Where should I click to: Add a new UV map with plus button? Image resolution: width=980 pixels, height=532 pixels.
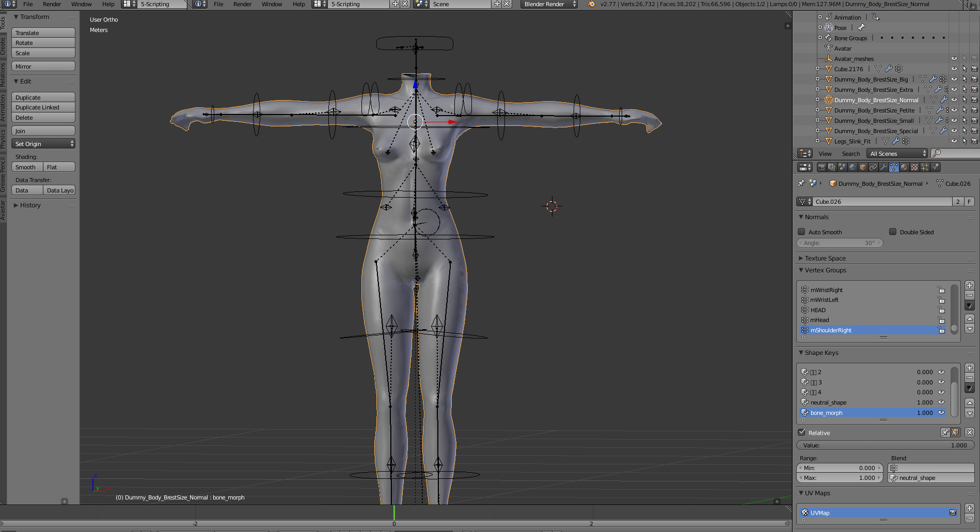[970, 508]
